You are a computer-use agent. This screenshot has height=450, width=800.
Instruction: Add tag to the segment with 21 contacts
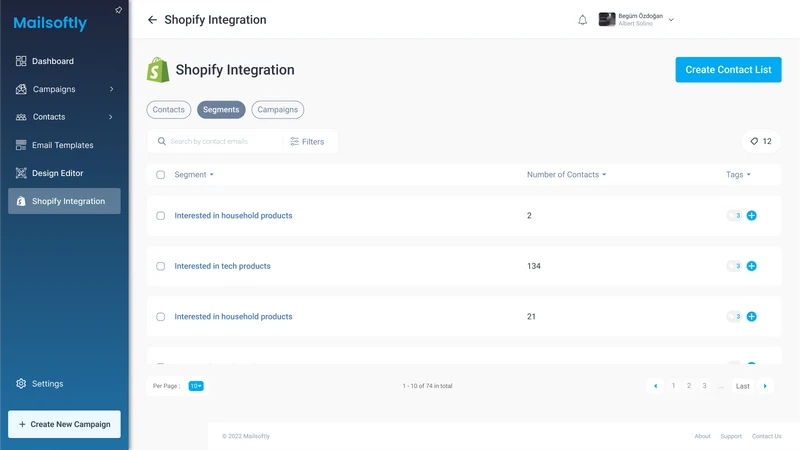[751, 317]
